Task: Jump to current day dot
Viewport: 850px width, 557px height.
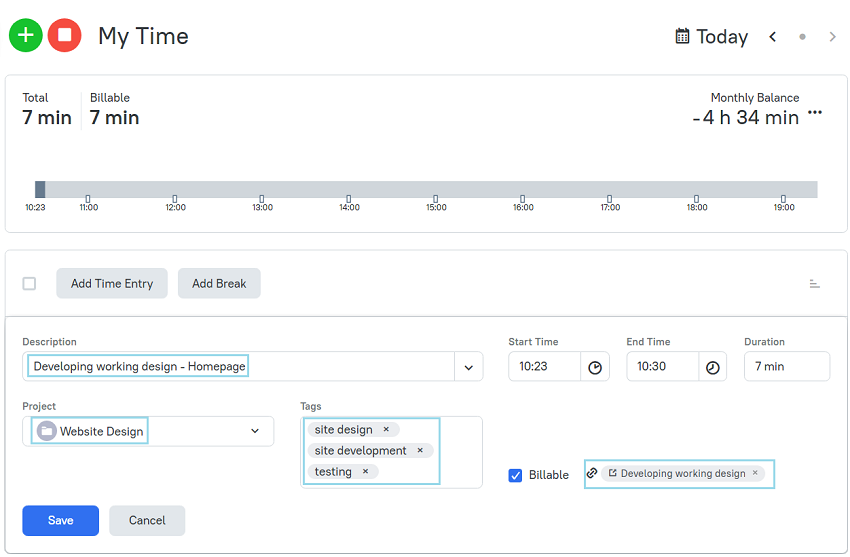Action: click(802, 37)
